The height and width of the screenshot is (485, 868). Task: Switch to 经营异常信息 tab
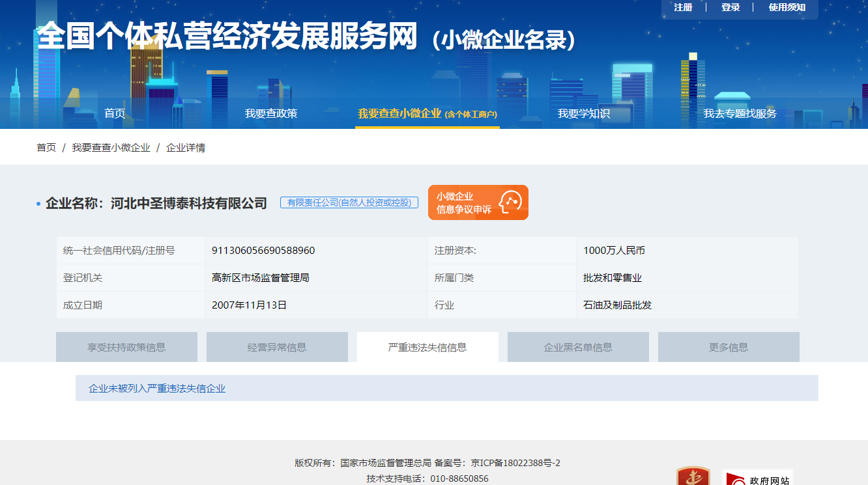[x=277, y=347]
